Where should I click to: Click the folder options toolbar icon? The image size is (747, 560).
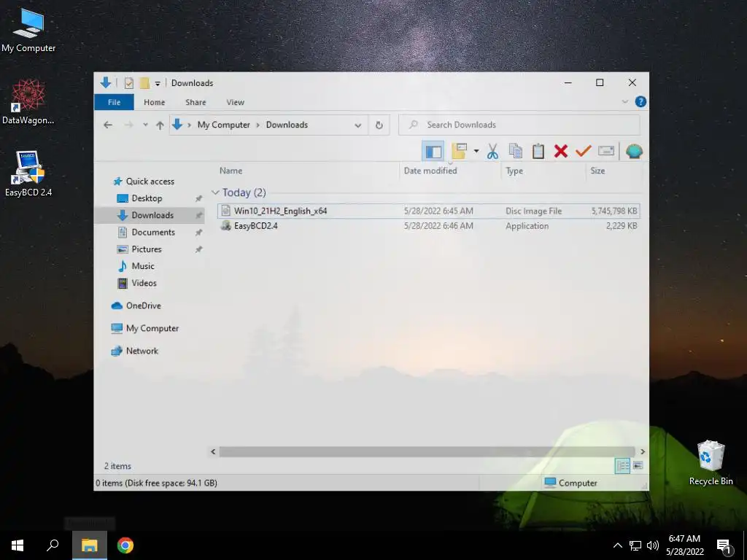click(460, 152)
